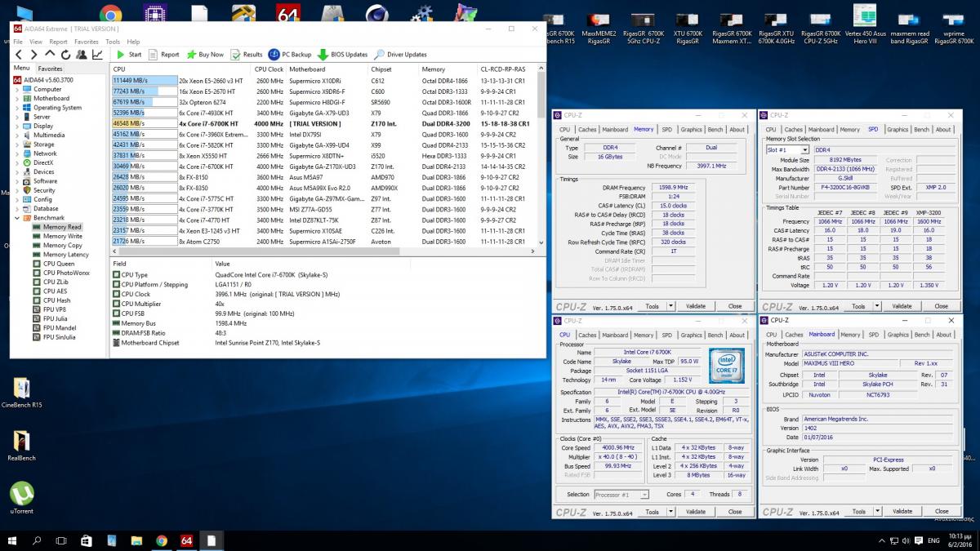Collapse the Benchmark tree node
Screen dimensions: 980x551
click(x=16, y=218)
